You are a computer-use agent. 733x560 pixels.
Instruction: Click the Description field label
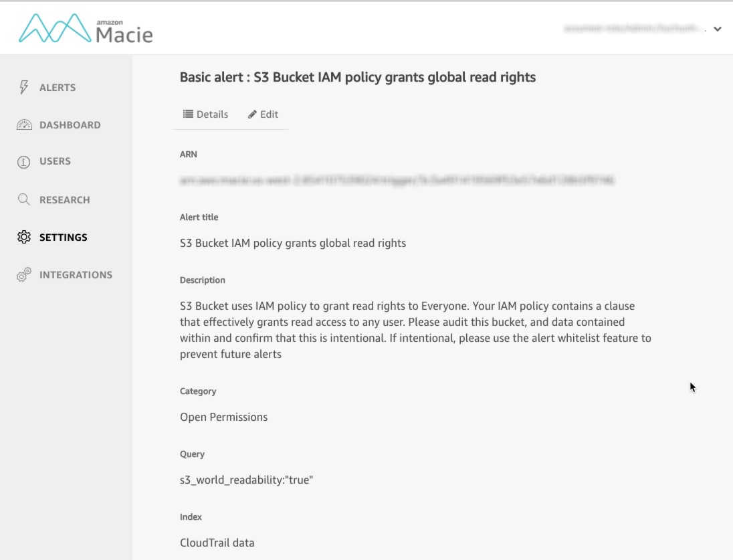(x=203, y=280)
